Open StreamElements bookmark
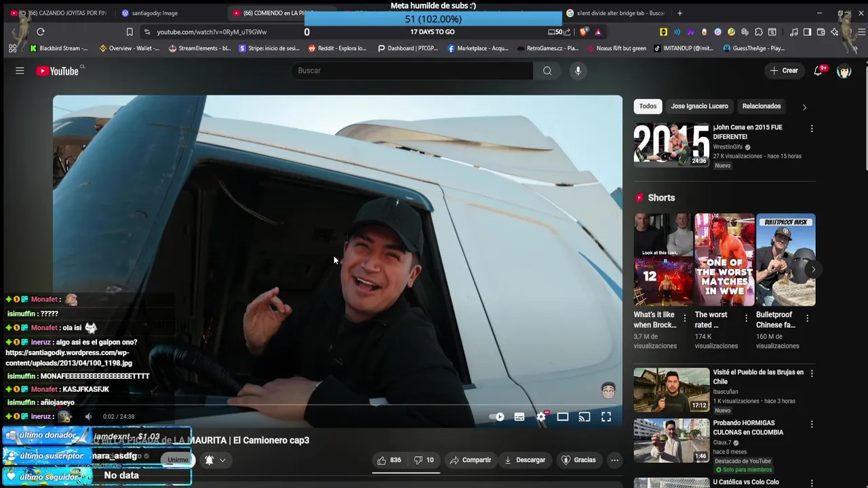The image size is (868, 488). pos(199,48)
